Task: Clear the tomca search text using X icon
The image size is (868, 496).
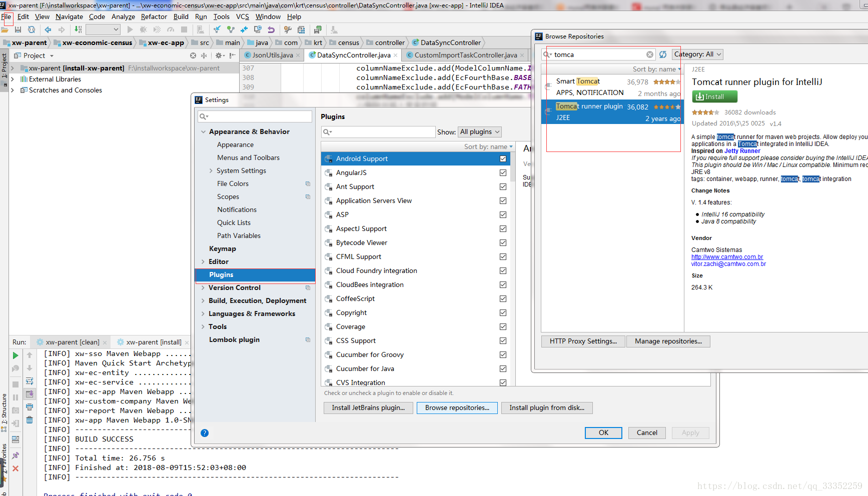Action: click(x=649, y=54)
